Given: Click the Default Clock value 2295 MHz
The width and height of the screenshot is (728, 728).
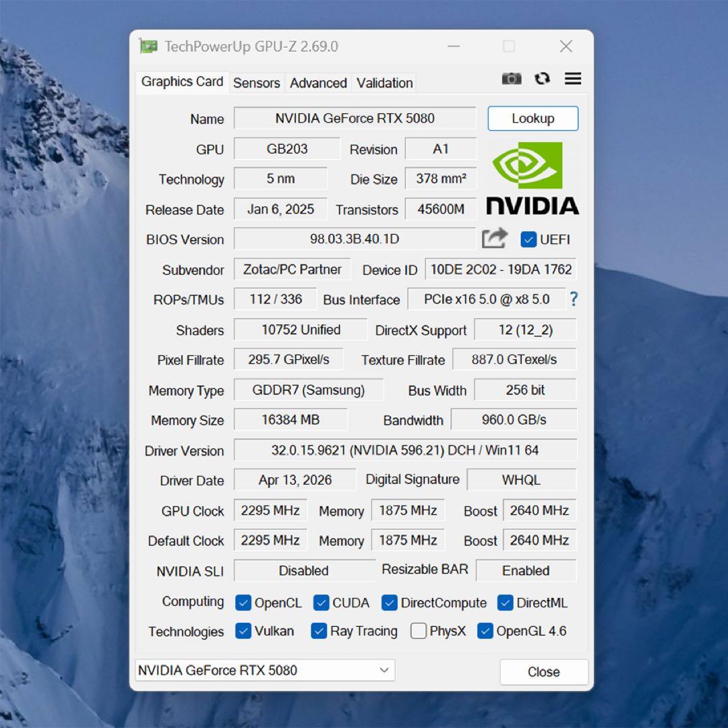Looking at the screenshot, I should (x=270, y=540).
